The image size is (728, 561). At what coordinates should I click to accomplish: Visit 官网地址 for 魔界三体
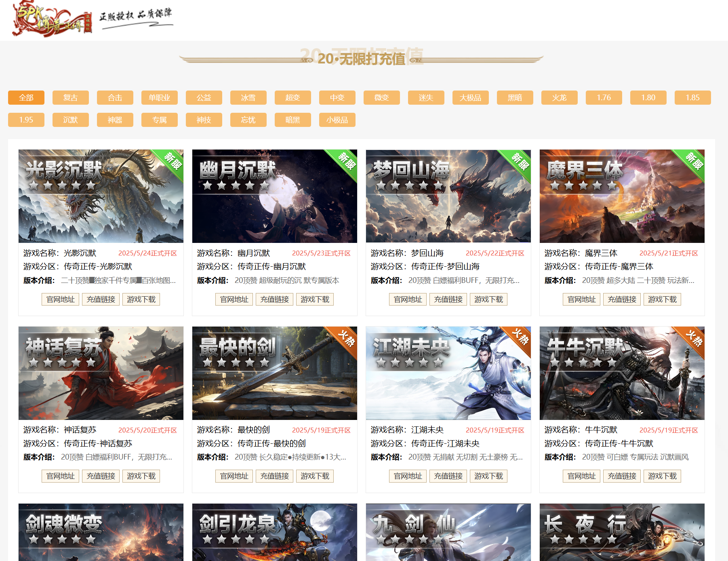pyautogui.click(x=582, y=299)
